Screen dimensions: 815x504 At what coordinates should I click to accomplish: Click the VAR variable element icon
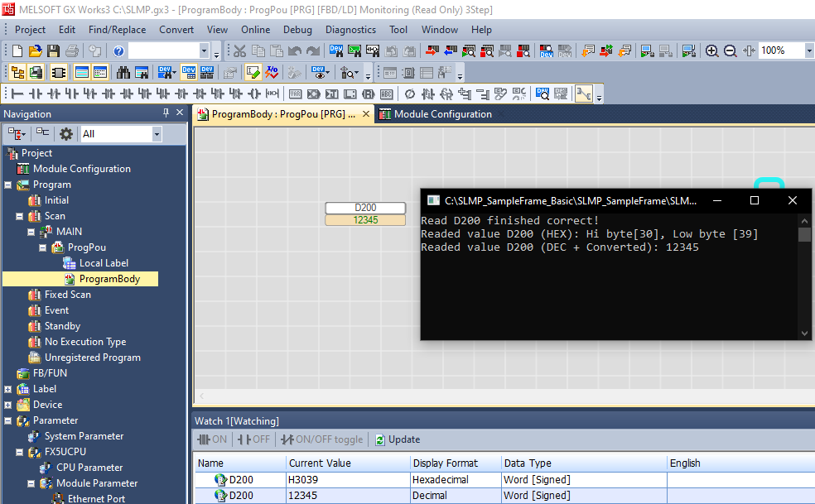click(x=295, y=94)
